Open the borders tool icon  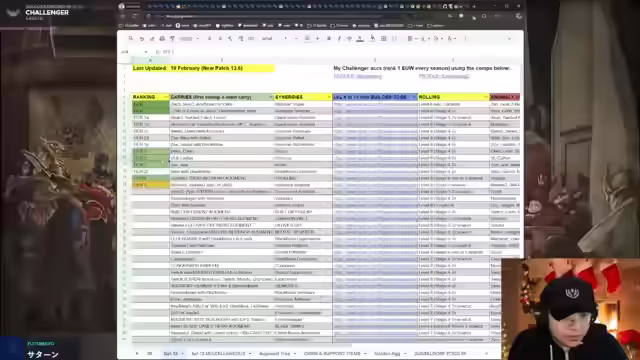(383, 38)
